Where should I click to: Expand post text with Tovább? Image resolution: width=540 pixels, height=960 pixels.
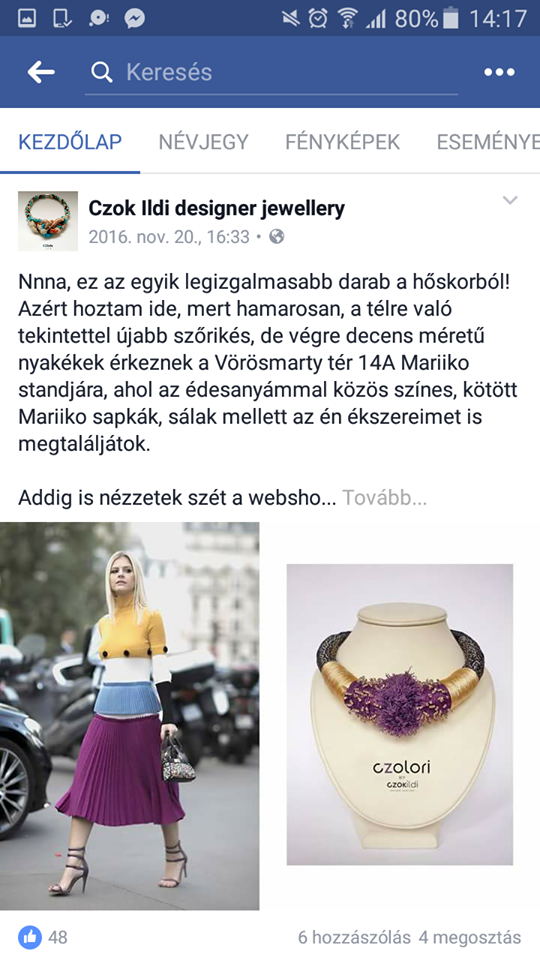(x=384, y=498)
